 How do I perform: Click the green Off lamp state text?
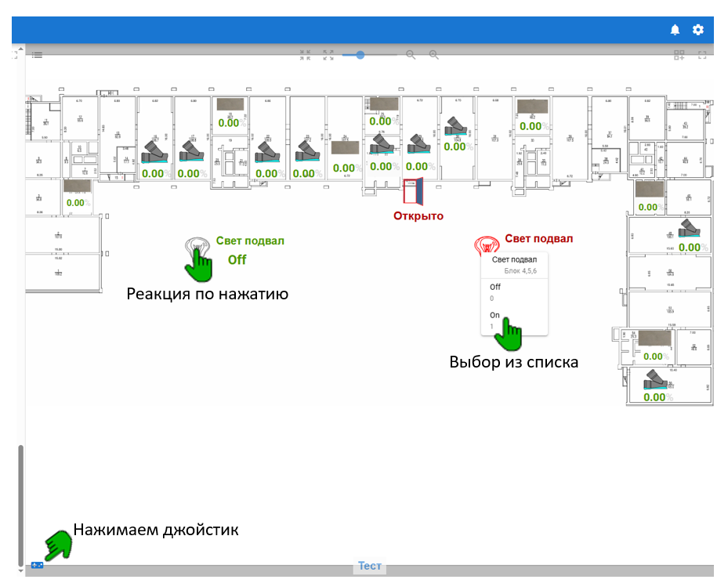coord(237,260)
